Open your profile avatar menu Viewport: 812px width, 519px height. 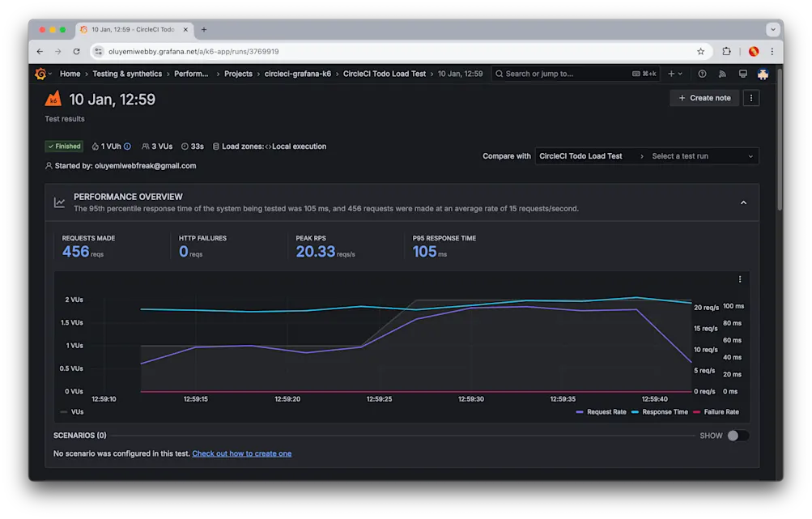pos(762,74)
